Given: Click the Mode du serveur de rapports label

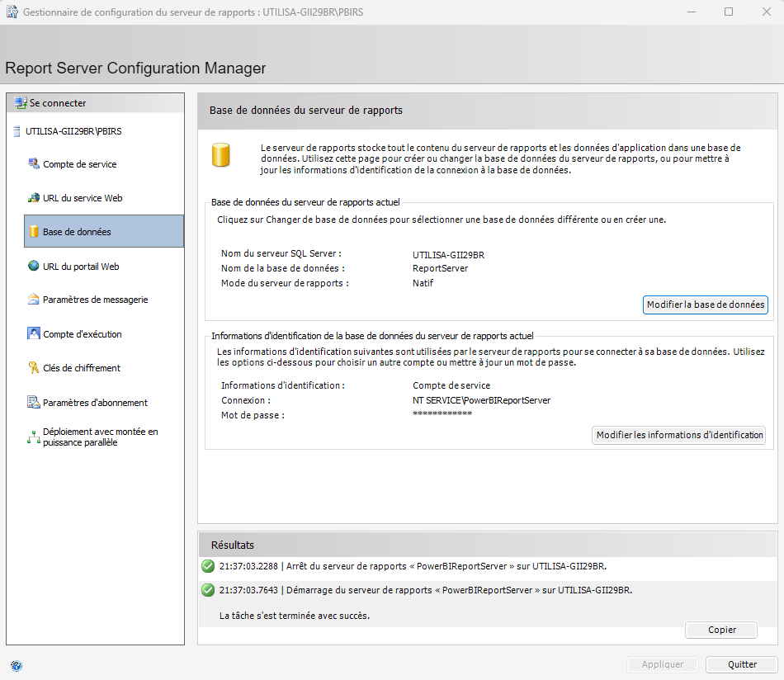Looking at the screenshot, I should click(x=285, y=283).
